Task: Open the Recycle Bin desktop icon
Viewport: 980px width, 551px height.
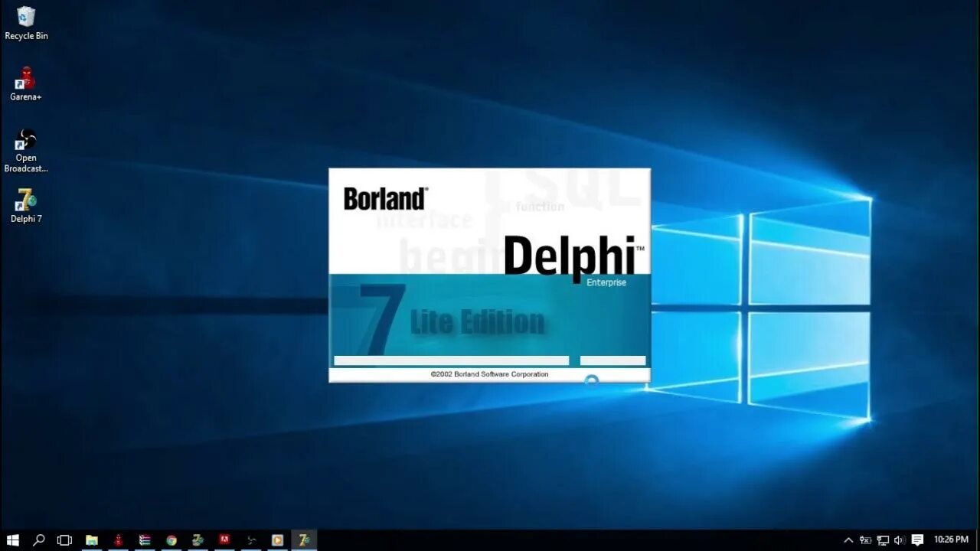Action: [26, 23]
